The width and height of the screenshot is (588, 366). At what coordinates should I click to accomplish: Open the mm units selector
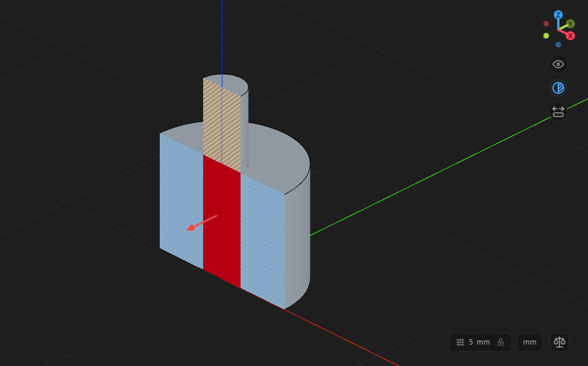(530, 342)
